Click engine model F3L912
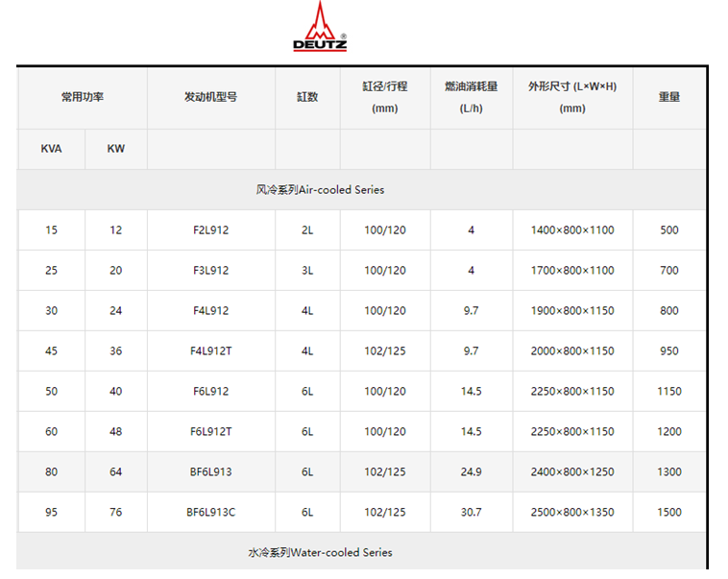Screen dimensions: 728x579 (210, 270)
